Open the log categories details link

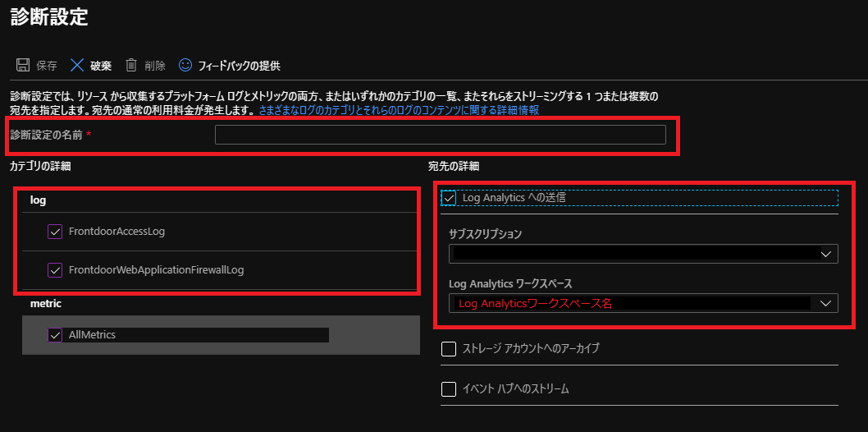click(x=399, y=110)
